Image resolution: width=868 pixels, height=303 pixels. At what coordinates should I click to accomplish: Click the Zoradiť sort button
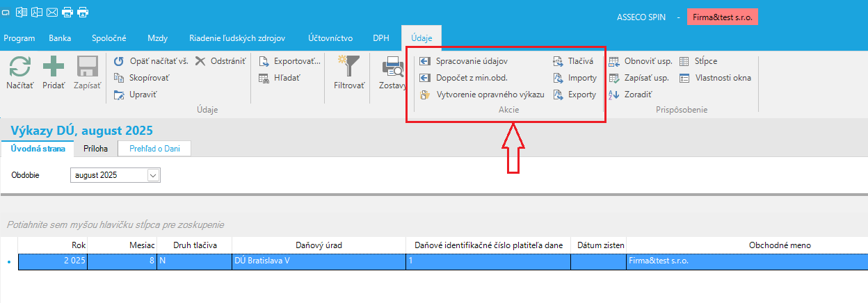pyautogui.click(x=637, y=95)
